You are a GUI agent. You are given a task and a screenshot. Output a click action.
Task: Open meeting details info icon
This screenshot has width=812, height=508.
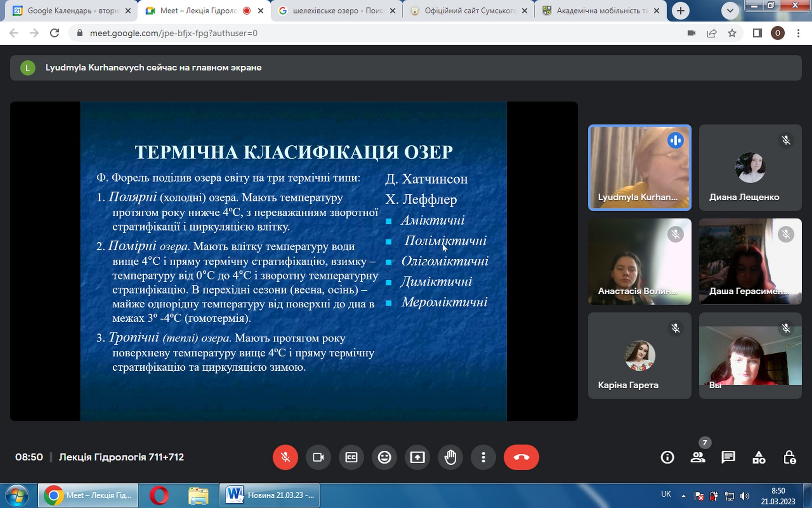tap(667, 457)
